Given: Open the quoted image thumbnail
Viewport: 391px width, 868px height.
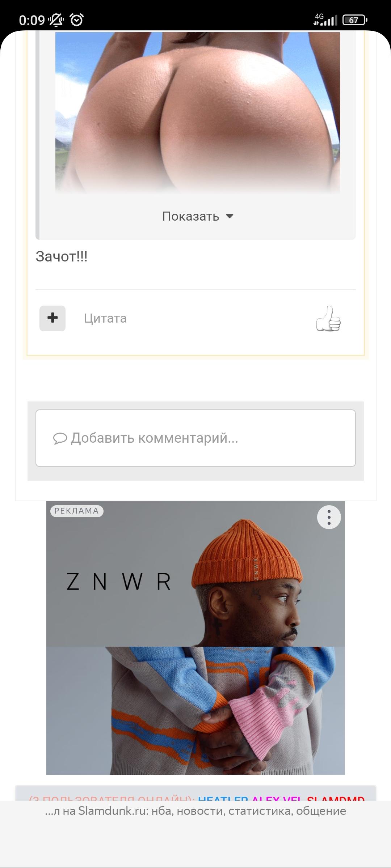Looking at the screenshot, I should (x=197, y=112).
